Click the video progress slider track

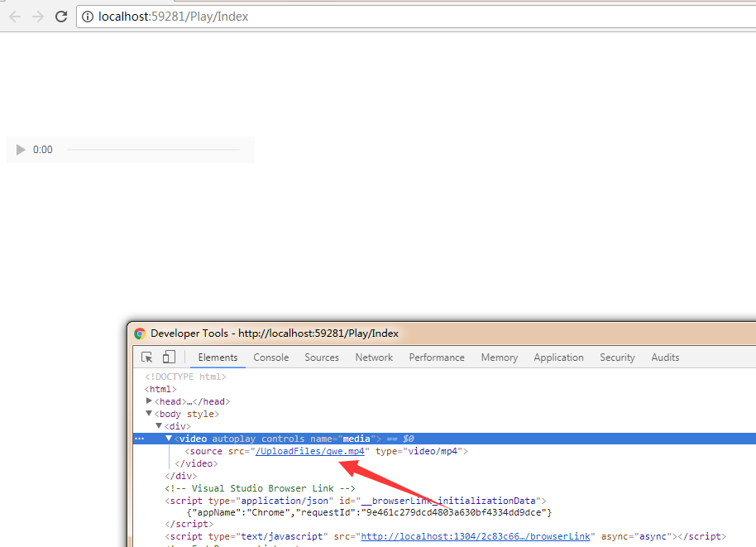point(153,150)
